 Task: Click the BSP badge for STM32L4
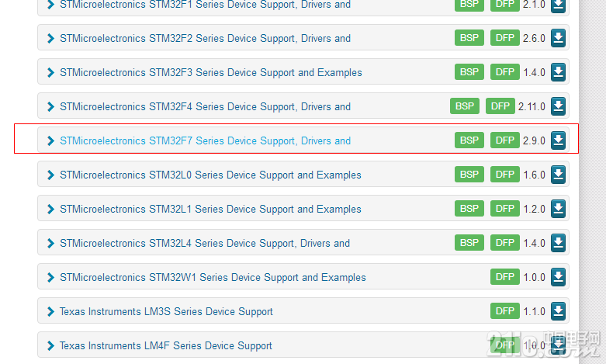[469, 243]
